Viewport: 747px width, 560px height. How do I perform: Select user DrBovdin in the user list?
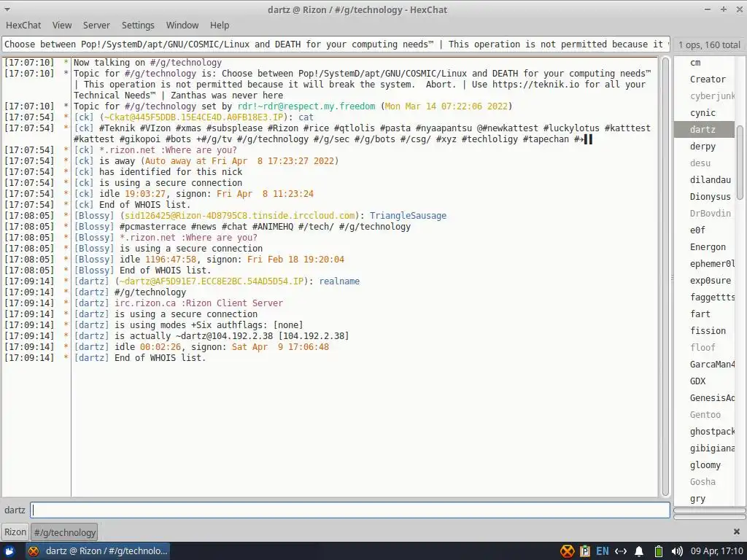(704, 214)
